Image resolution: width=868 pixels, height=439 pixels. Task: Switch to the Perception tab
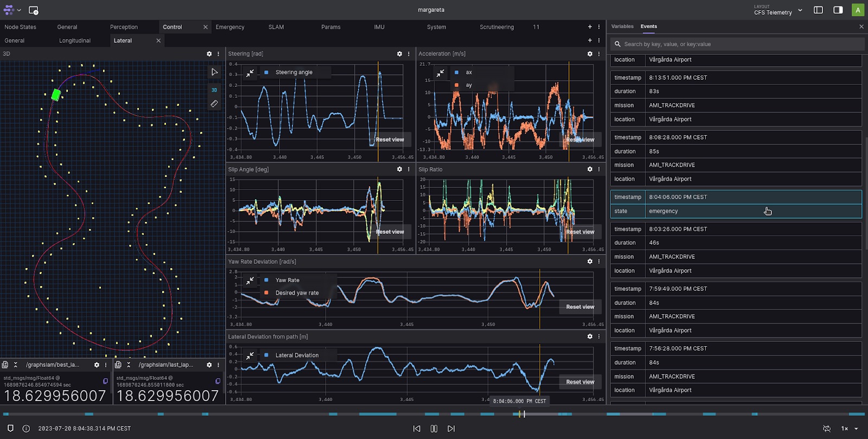click(124, 27)
